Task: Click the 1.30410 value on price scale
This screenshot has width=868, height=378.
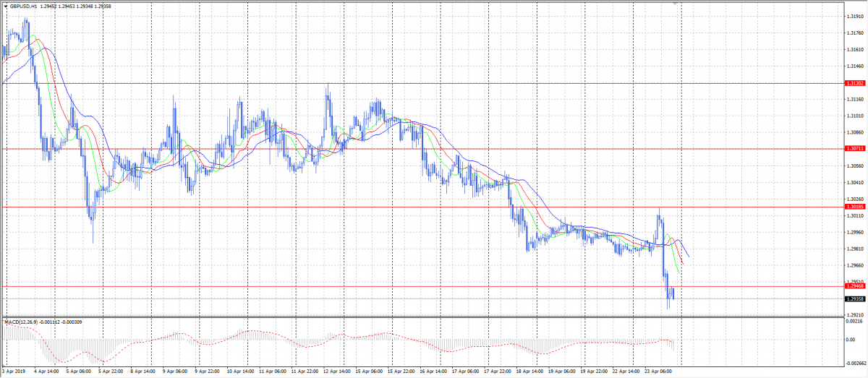Action: click(855, 182)
